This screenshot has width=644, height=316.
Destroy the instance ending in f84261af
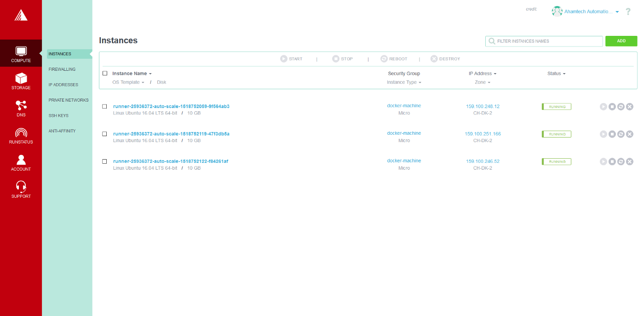(630, 162)
